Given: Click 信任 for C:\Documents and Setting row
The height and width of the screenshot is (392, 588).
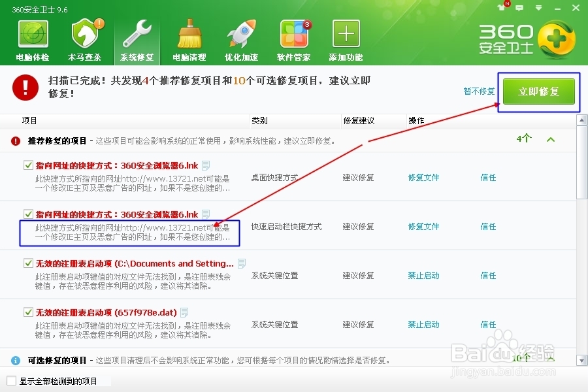Looking at the screenshot, I should [488, 276].
